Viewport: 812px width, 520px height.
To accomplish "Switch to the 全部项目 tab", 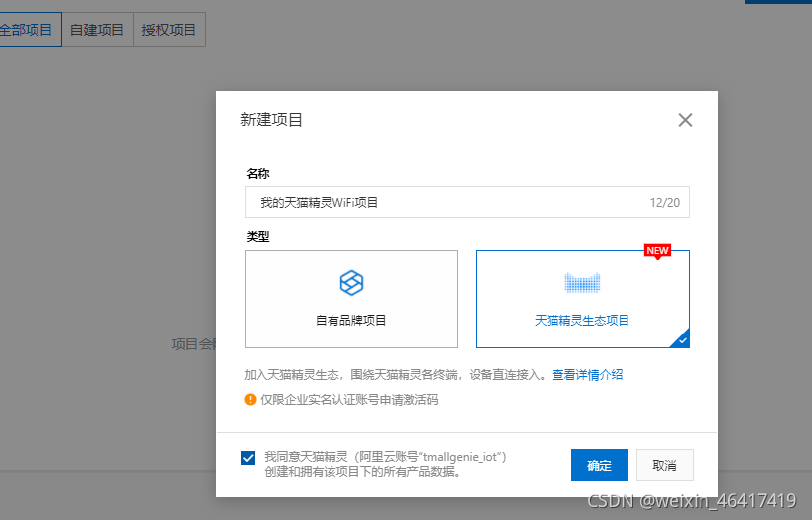I will (x=29, y=30).
